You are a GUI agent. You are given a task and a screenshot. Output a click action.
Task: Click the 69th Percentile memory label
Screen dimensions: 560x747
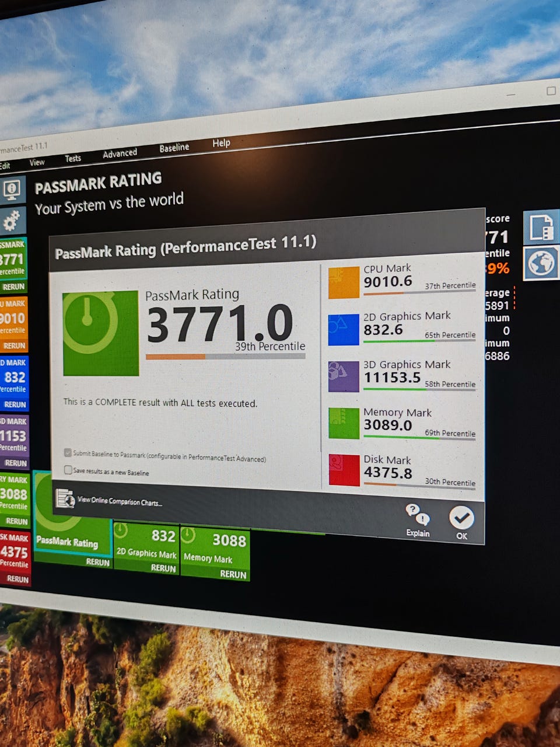(450, 433)
